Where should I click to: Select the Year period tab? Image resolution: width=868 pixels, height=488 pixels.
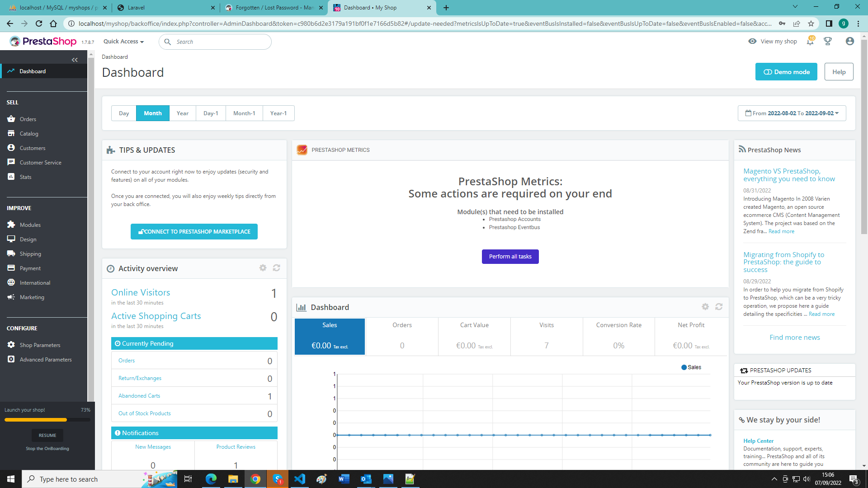(183, 113)
